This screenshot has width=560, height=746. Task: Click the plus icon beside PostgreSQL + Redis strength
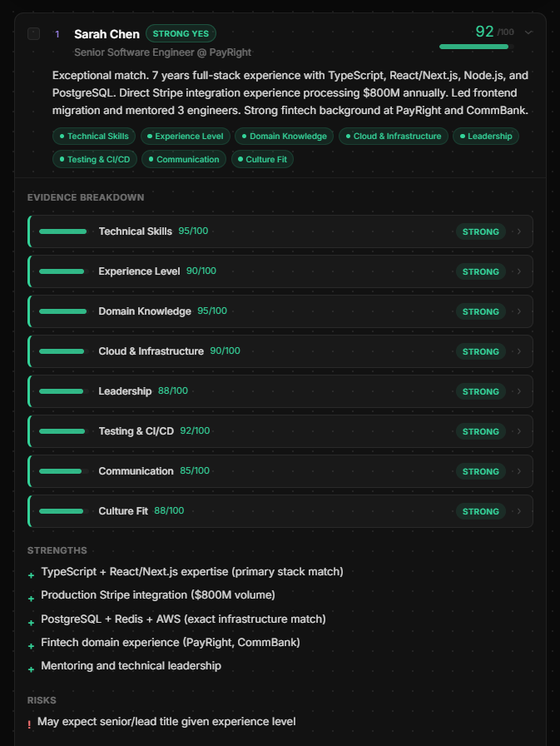point(32,622)
